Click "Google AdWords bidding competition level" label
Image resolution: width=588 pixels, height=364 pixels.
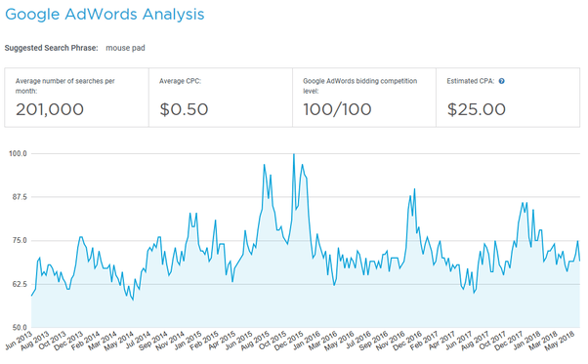(360, 86)
